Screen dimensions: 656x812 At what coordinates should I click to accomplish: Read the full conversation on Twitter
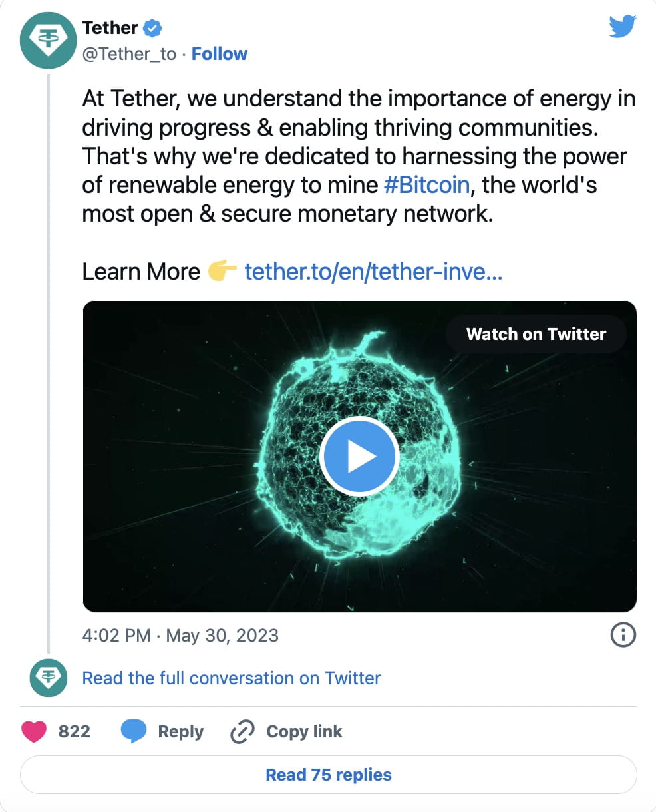pos(231,678)
